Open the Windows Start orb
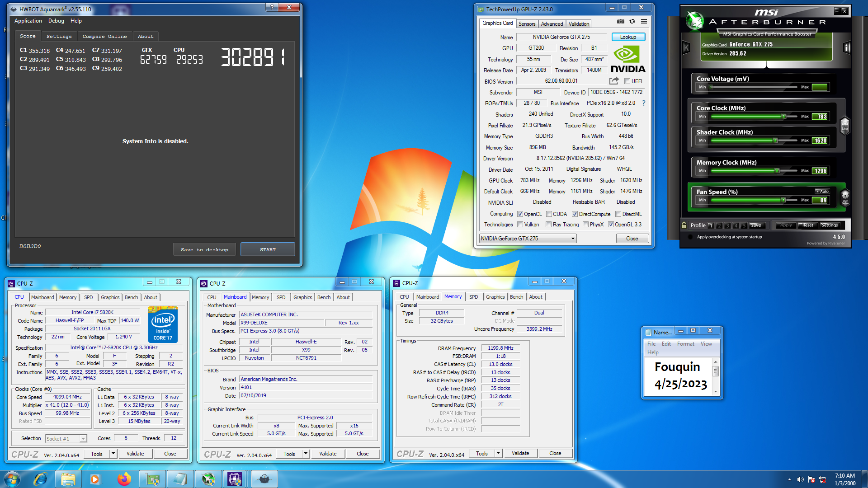868x488 pixels. (12, 479)
